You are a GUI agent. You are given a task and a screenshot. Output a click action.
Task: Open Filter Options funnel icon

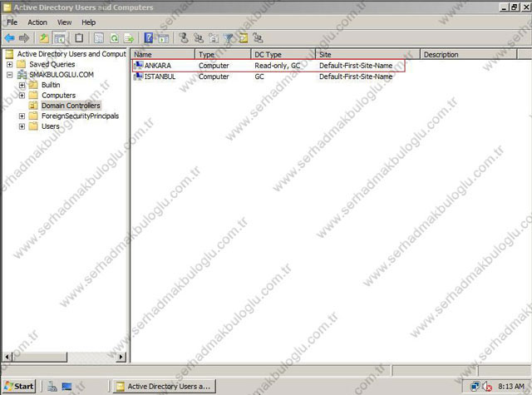click(x=229, y=38)
